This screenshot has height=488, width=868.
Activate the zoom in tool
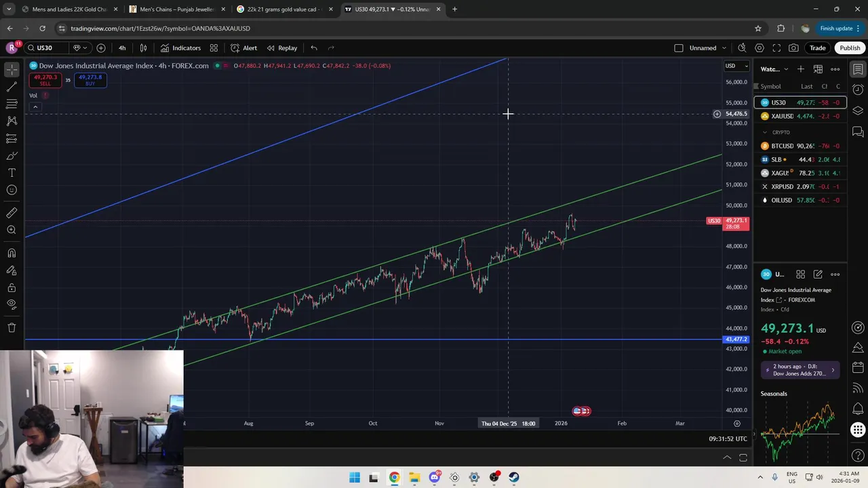tap(12, 230)
